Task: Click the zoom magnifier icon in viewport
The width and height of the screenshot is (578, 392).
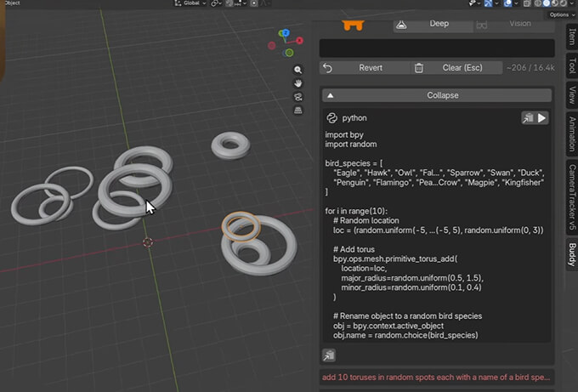Action: point(298,70)
